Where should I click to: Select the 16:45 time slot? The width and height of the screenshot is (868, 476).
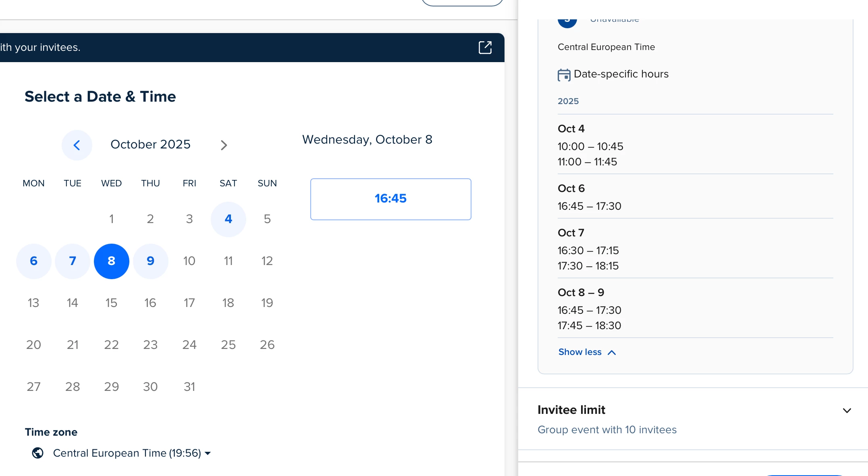[x=390, y=199]
